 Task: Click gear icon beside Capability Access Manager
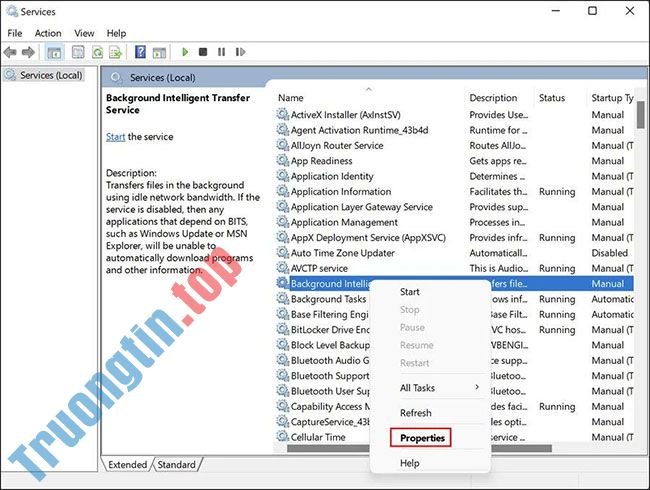click(283, 406)
